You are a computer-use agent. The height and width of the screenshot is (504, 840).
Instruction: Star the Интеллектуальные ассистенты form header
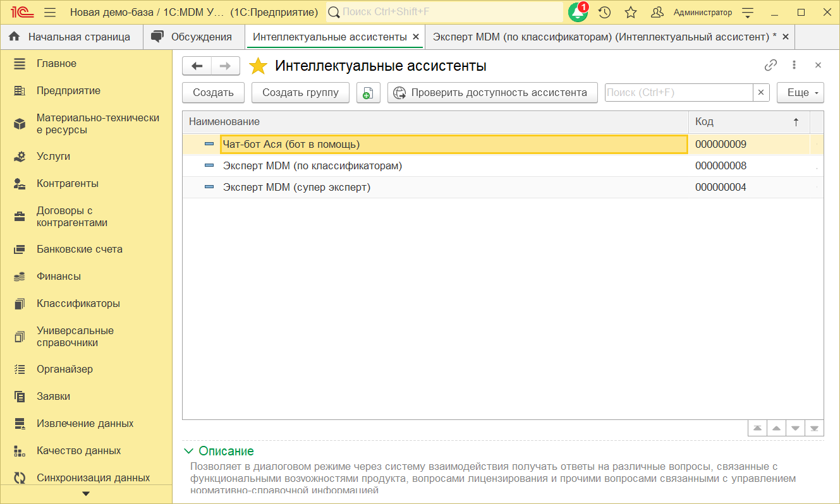tap(257, 64)
